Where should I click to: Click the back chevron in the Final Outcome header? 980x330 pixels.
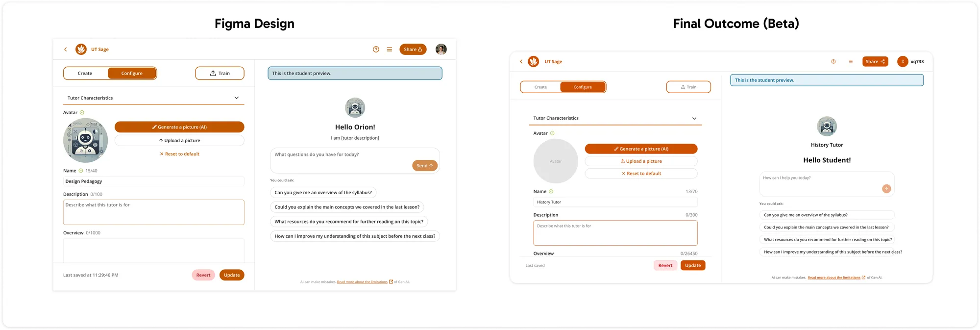tap(521, 62)
